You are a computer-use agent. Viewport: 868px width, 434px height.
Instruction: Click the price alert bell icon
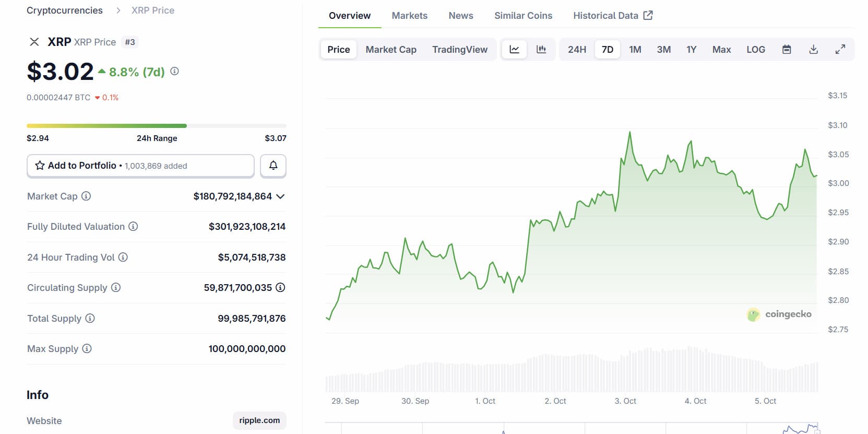click(273, 166)
